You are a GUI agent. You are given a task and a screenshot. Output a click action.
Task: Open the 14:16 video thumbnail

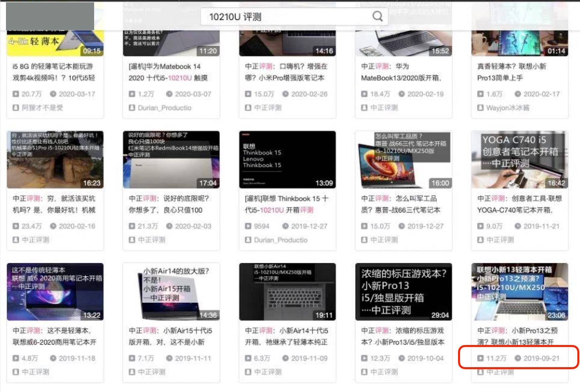(287, 43)
